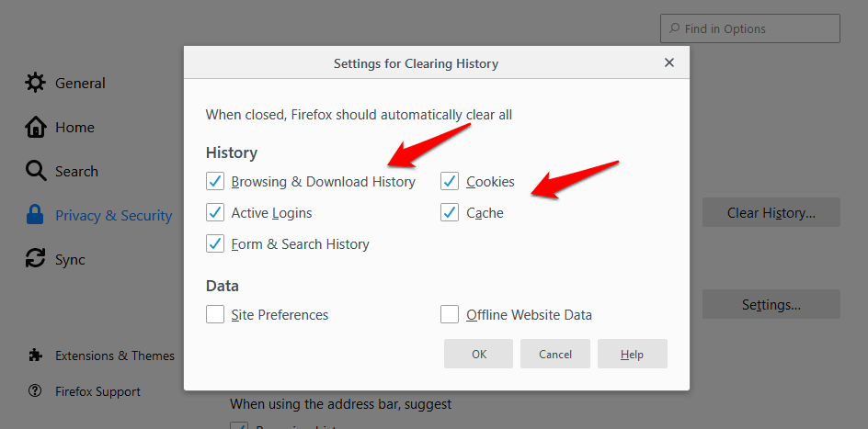Uncheck Browsing & Download History checkbox
The image size is (868, 429).
coord(215,181)
